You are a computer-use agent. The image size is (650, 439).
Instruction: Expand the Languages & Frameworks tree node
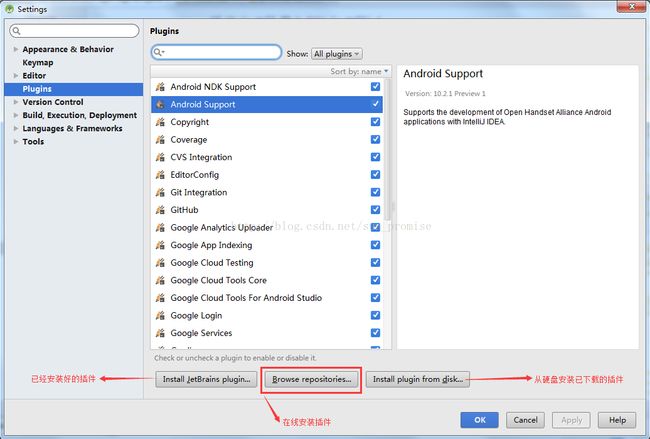[x=15, y=128]
